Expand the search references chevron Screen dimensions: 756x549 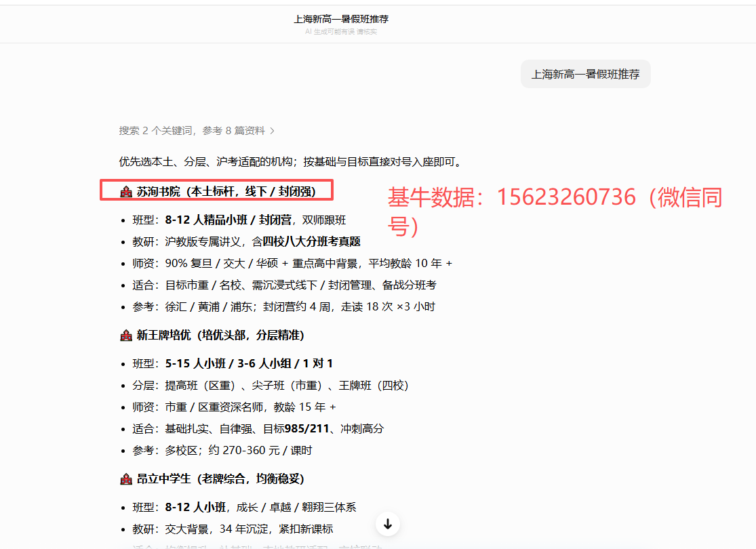(x=273, y=131)
